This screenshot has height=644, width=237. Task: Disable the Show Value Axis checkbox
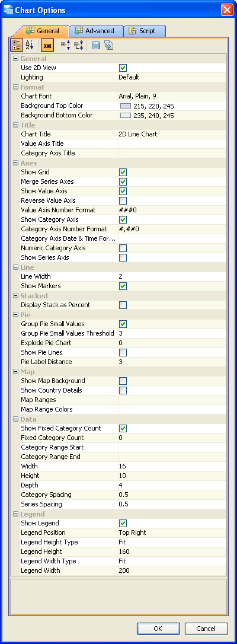pyautogui.click(x=123, y=192)
